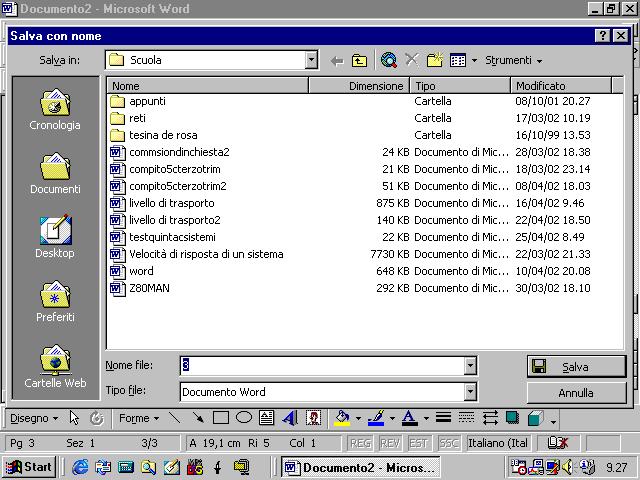Expand the Nome file dropdown arrow
640x480 pixels.
click(470, 366)
